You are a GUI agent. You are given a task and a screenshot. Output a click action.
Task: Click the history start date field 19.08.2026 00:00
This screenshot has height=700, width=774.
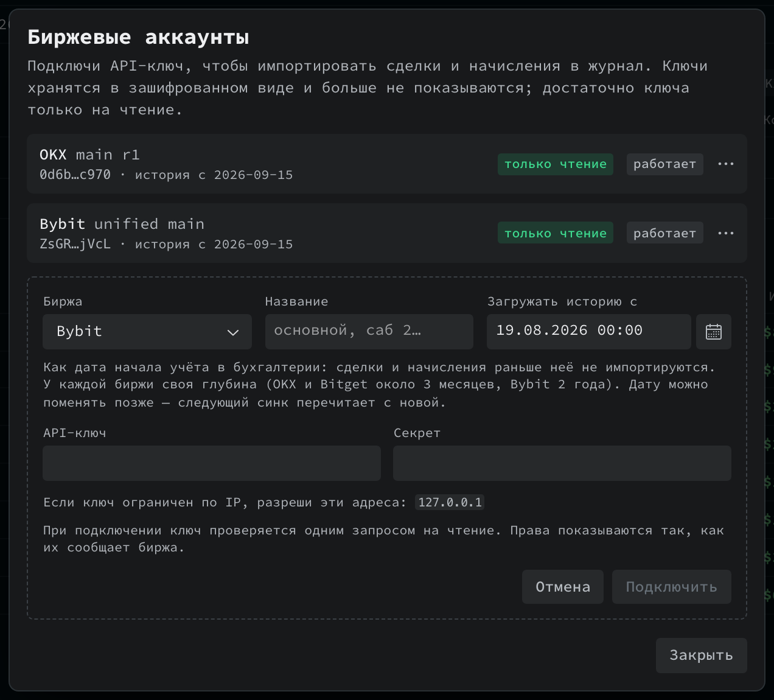click(589, 332)
